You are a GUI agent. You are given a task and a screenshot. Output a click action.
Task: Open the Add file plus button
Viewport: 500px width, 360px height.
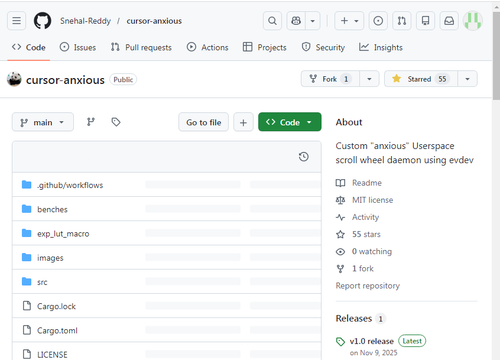(243, 122)
